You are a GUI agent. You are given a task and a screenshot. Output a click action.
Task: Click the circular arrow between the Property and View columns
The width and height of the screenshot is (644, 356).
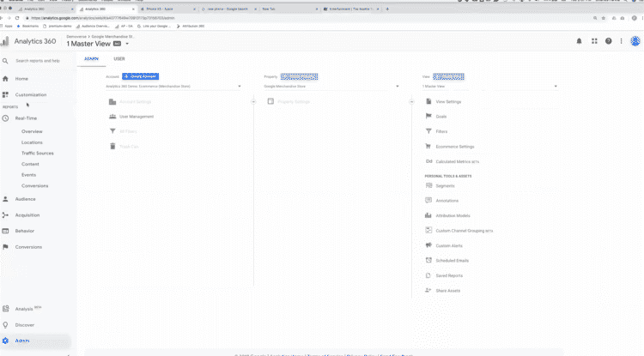click(x=411, y=102)
